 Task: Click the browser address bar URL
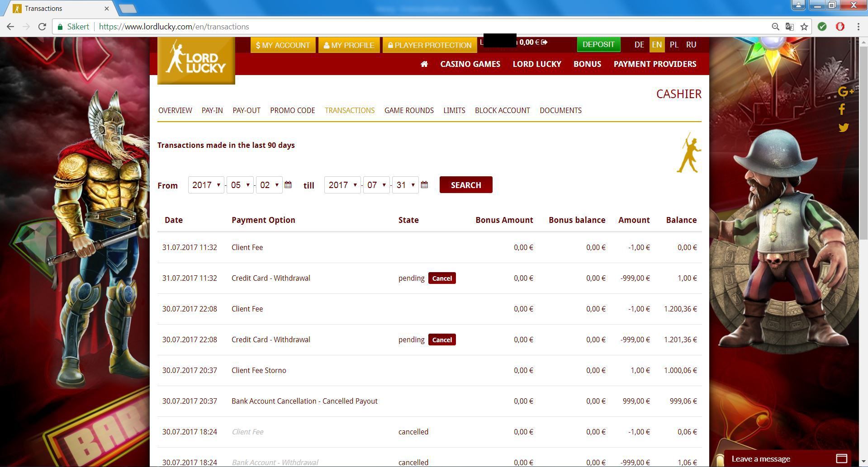(x=174, y=27)
